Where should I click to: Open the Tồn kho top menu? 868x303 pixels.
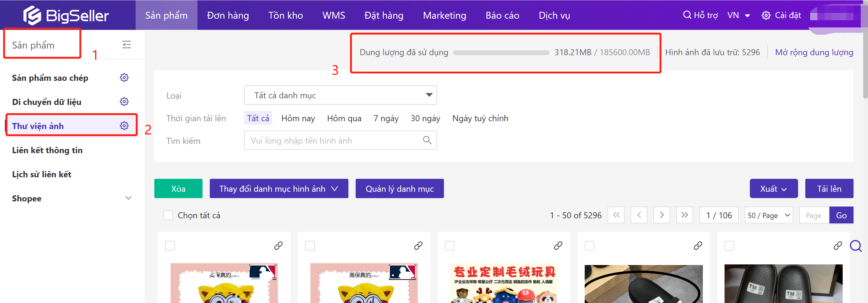click(286, 15)
